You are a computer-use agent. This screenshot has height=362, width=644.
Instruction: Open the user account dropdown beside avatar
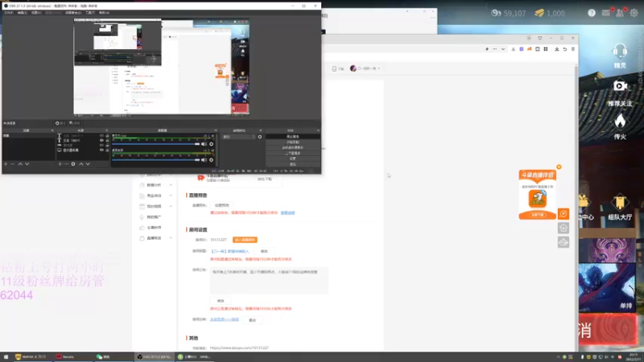[x=378, y=68]
